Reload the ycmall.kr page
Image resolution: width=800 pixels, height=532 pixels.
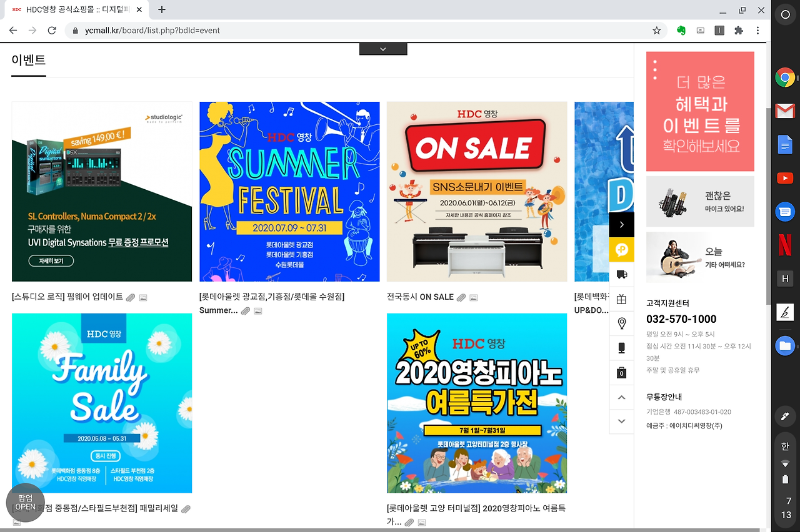point(52,30)
